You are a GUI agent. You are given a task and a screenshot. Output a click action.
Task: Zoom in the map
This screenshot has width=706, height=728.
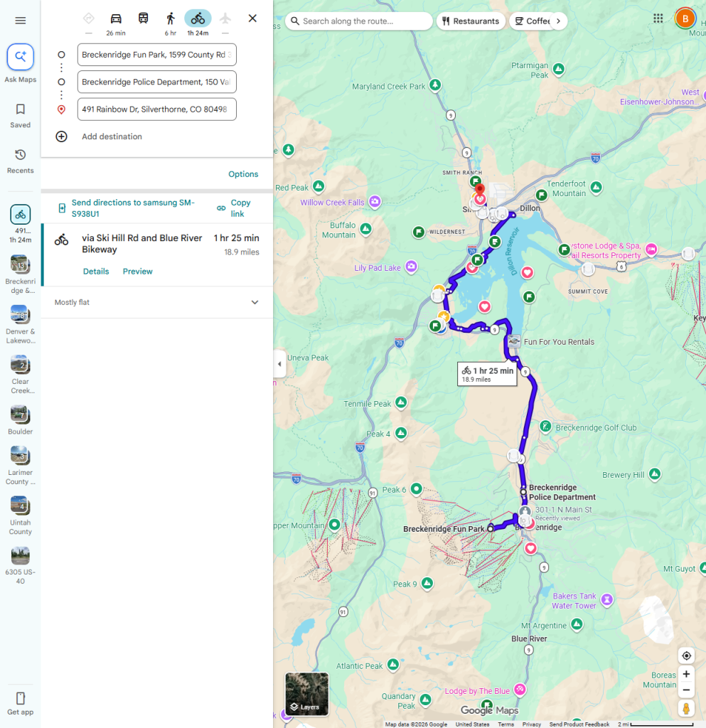[686, 674]
